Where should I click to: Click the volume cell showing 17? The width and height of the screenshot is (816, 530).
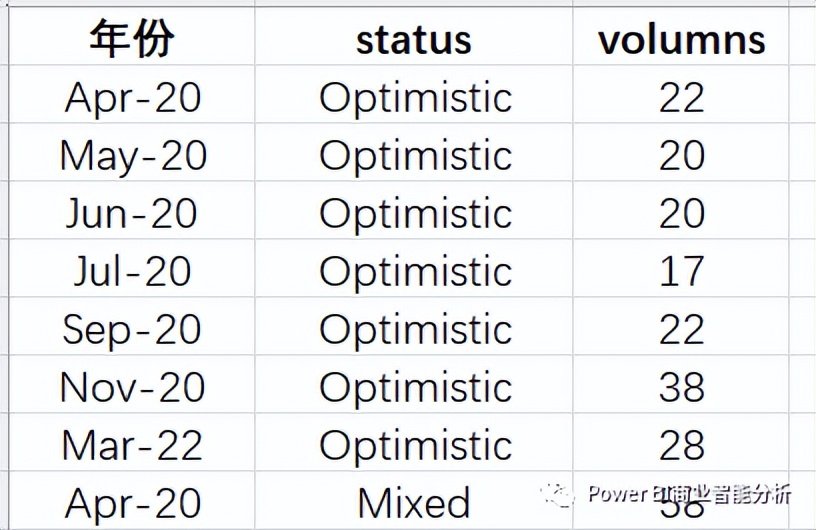[681, 269]
